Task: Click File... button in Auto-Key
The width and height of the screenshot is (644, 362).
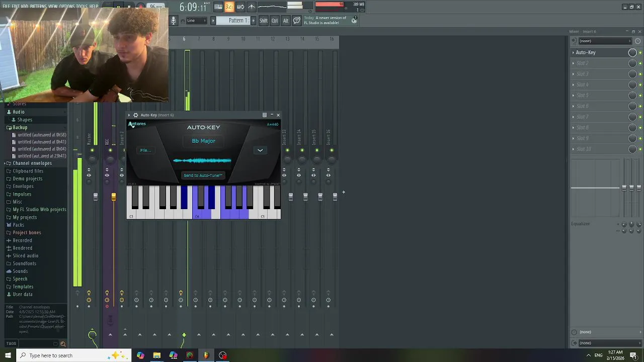Action: (145, 150)
